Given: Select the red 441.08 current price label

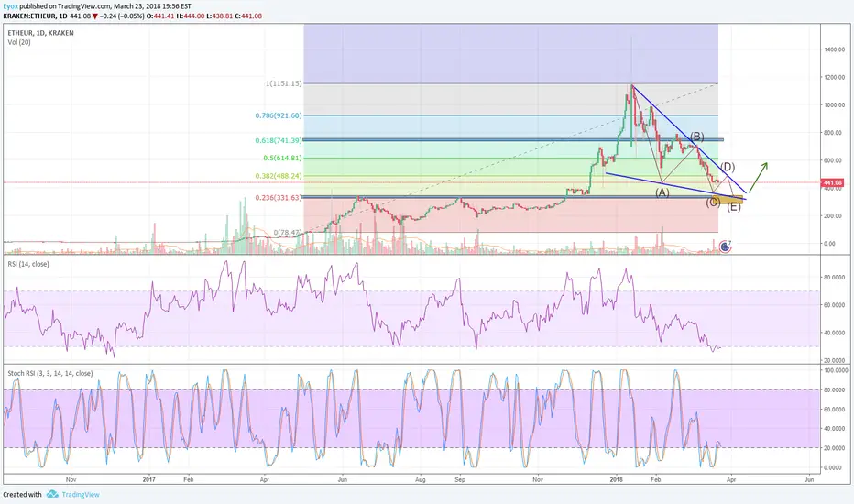Looking at the screenshot, I should coord(833,183).
